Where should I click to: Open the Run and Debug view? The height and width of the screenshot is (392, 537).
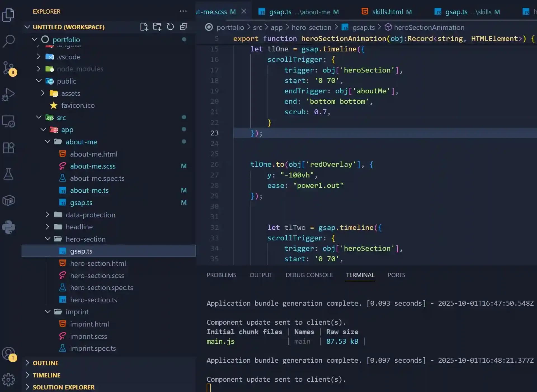(x=8, y=94)
